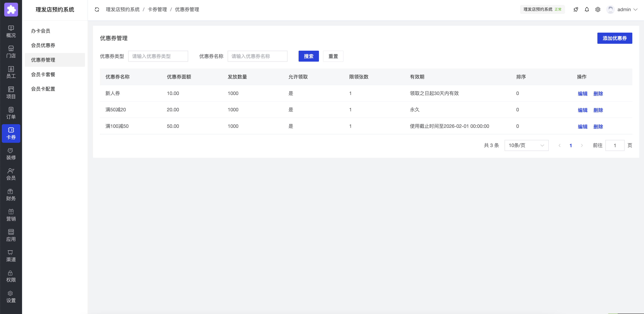
Task: Open the 财务 finance sidebar section
Action: [11, 195]
